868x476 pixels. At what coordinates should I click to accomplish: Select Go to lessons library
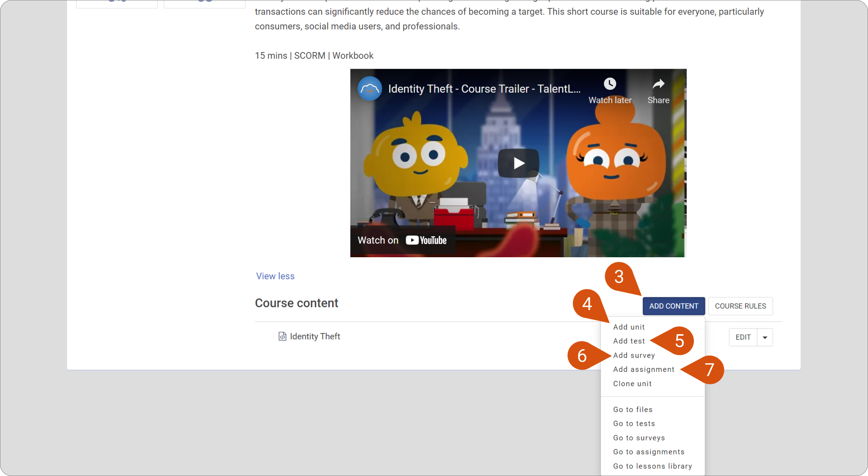pos(652,466)
